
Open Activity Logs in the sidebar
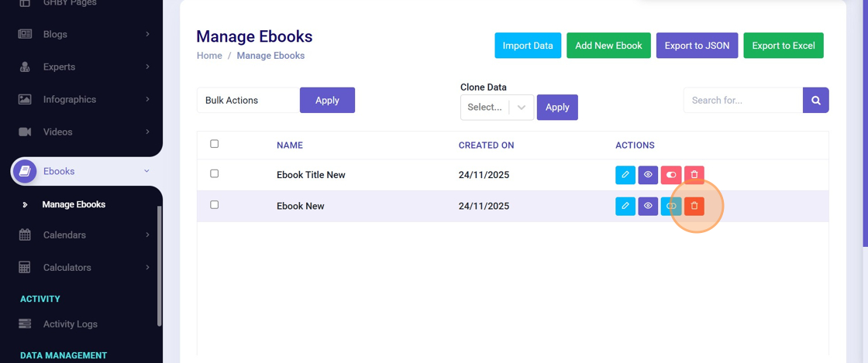click(x=70, y=324)
